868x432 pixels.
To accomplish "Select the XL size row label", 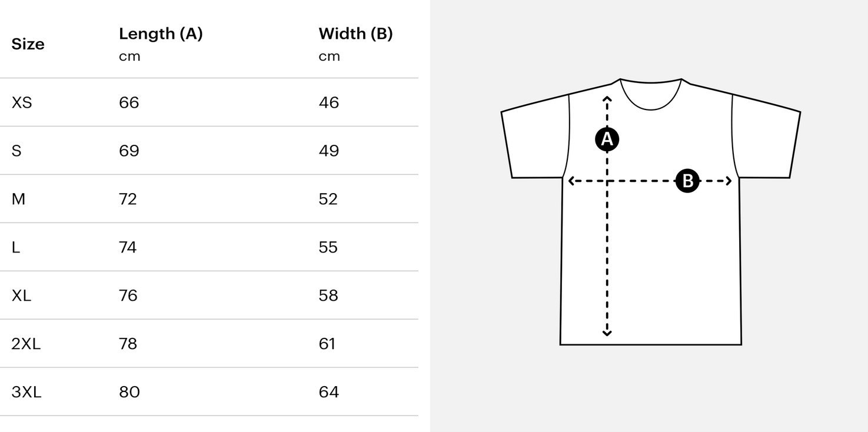I will [x=21, y=295].
